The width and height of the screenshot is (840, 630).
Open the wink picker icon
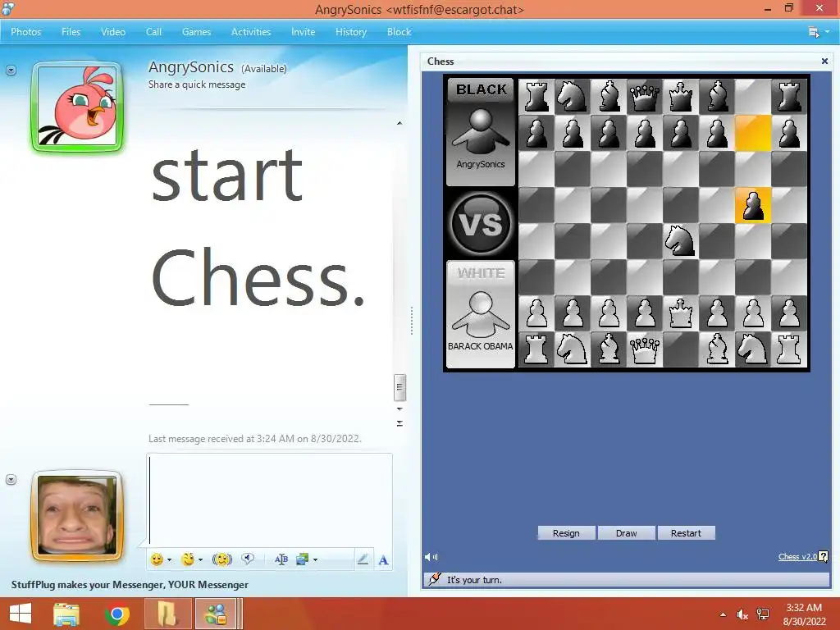tap(188, 559)
